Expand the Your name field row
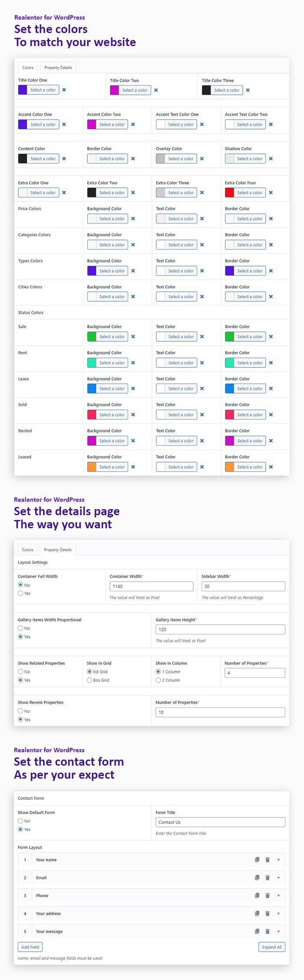The height and width of the screenshot is (980, 304). tap(278, 860)
